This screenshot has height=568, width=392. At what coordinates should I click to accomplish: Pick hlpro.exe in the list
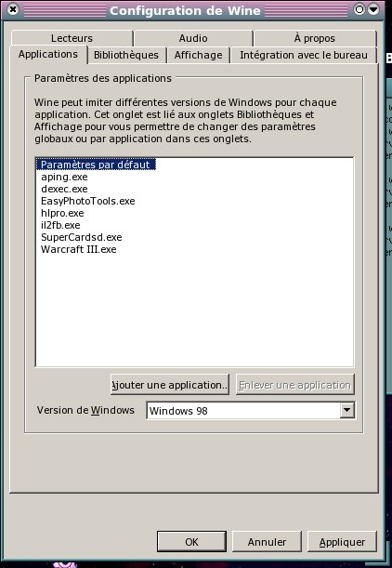click(x=62, y=213)
